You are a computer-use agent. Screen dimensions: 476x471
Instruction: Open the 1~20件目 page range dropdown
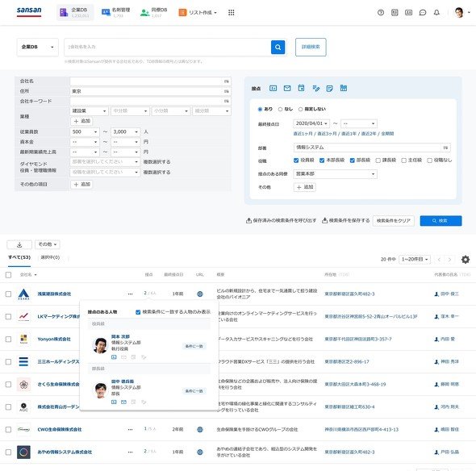415,259
